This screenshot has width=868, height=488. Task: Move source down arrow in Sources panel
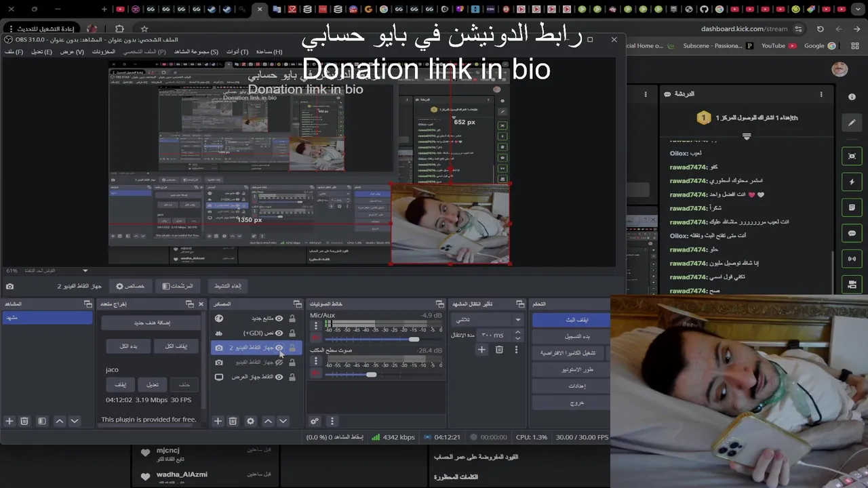[283, 421]
